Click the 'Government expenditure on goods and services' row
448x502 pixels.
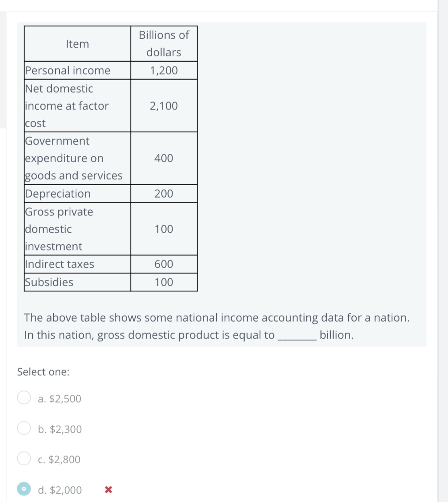(x=74, y=158)
